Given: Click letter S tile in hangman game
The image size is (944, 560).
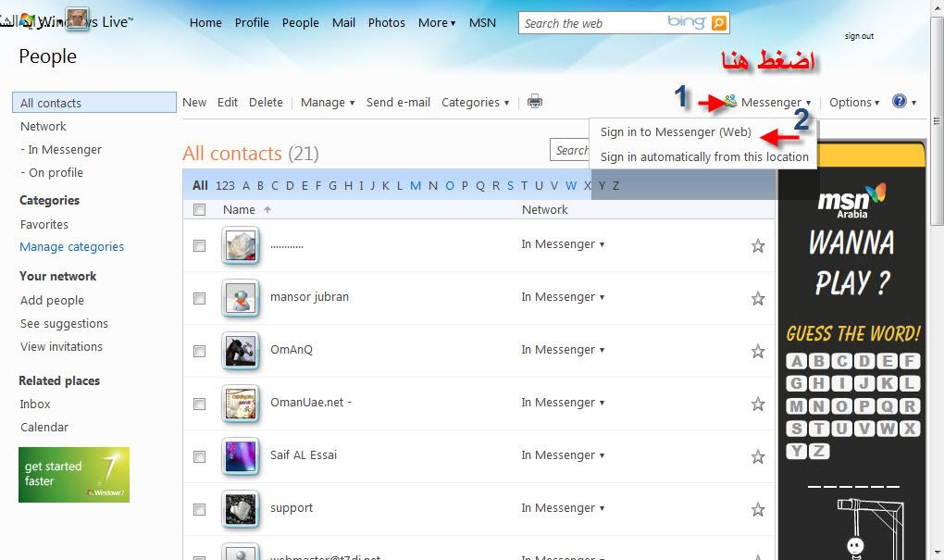Looking at the screenshot, I should tap(797, 429).
